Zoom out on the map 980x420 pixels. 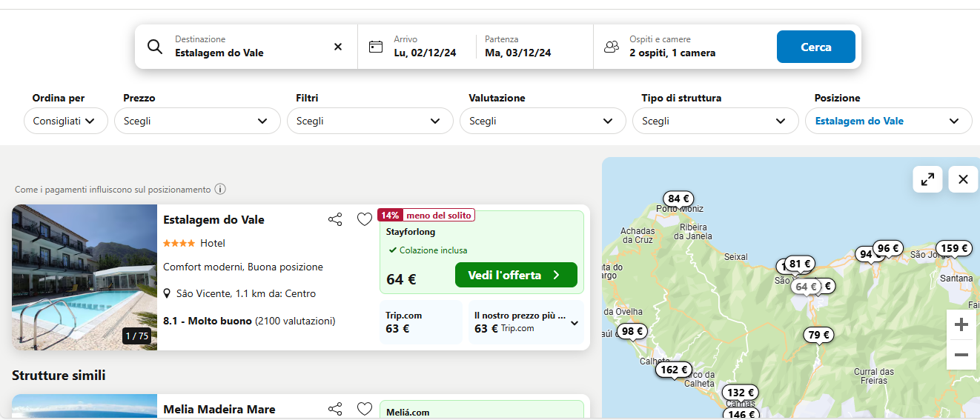[961, 355]
